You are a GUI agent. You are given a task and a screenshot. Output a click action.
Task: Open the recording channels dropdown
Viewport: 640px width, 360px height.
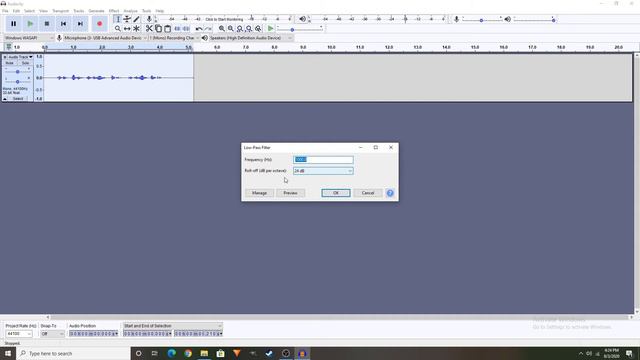(x=174, y=38)
